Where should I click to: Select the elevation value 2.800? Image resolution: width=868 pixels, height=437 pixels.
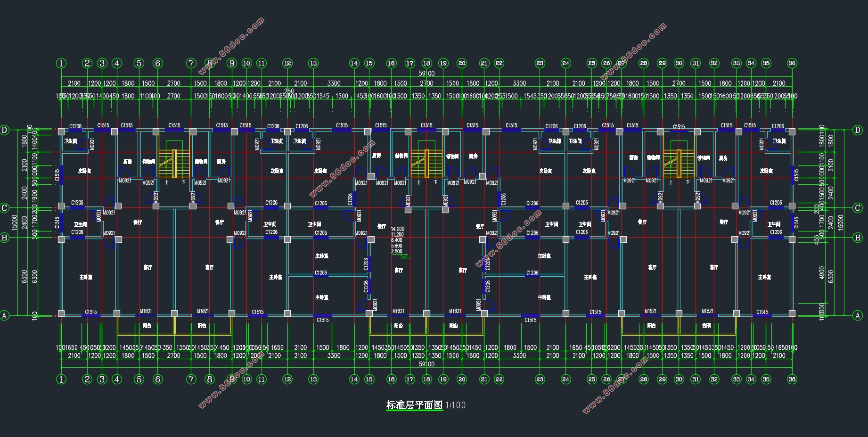tap(396, 252)
